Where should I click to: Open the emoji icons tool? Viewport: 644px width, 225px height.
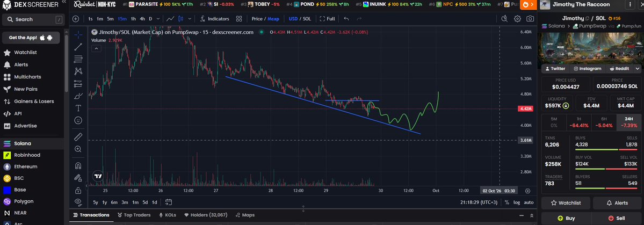[x=78, y=120]
